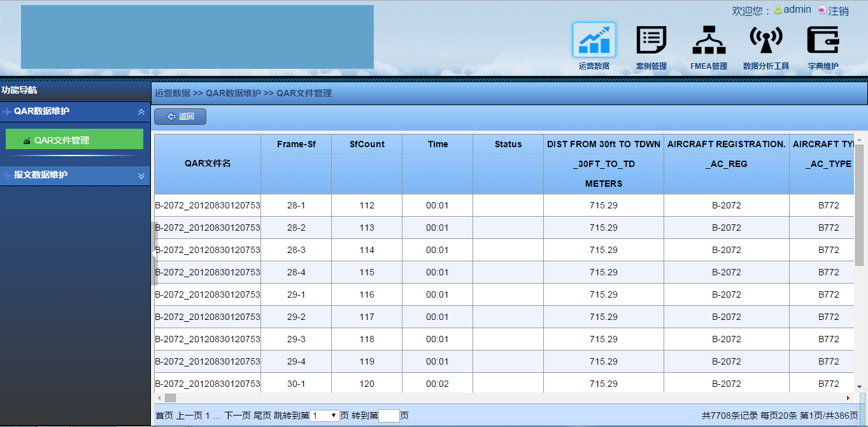Open the 运营数据 chart icon
Image resolution: width=868 pixels, height=427 pixels.
(x=594, y=40)
